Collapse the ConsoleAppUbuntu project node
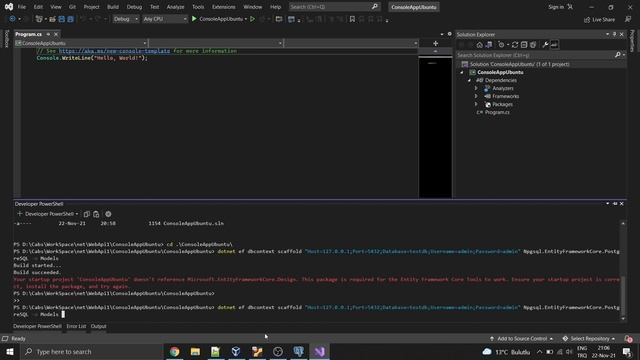 pyautogui.click(x=462, y=73)
